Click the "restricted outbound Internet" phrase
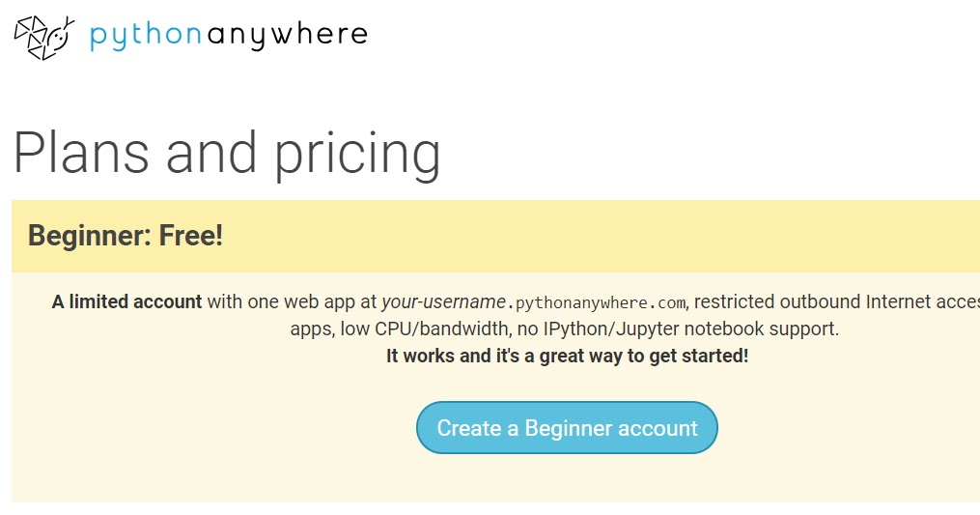 tap(813, 301)
